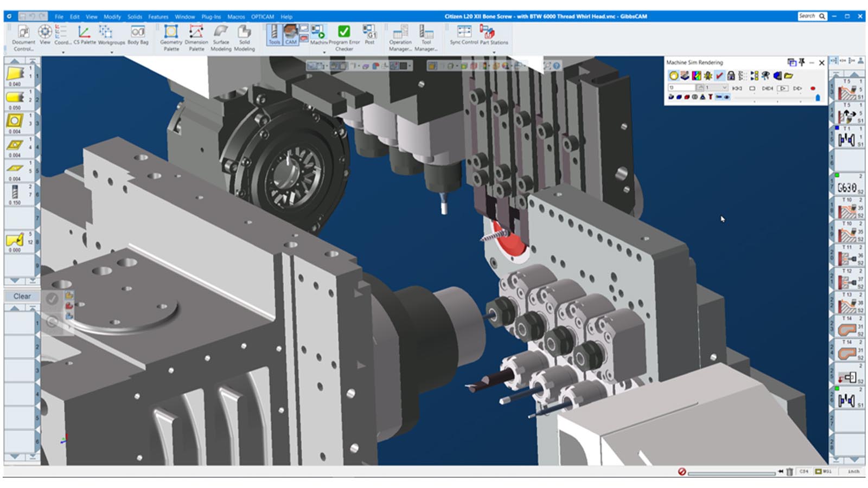The image size is (868, 488).
Task: Open the Edit menu
Action: pos(75,17)
